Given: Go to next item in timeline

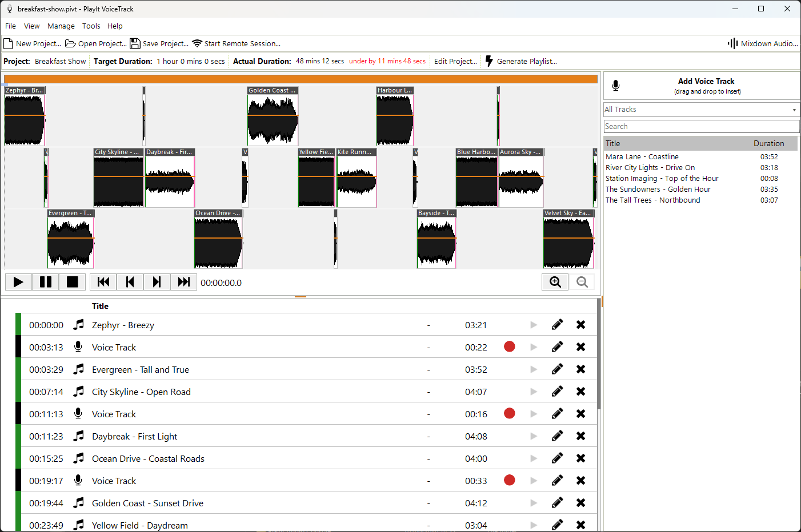Looking at the screenshot, I should [157, 282].
